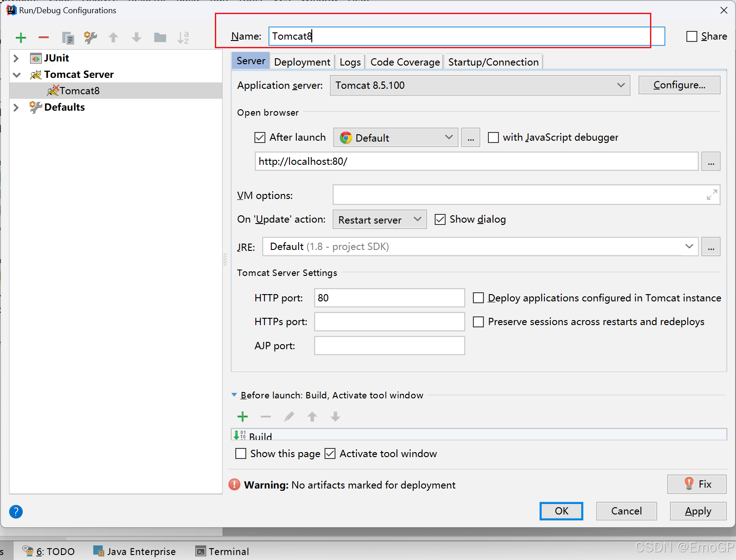Switch to the Deployment tab
Image resolution: width=736 pixels, height=560 pixels.
302,62
